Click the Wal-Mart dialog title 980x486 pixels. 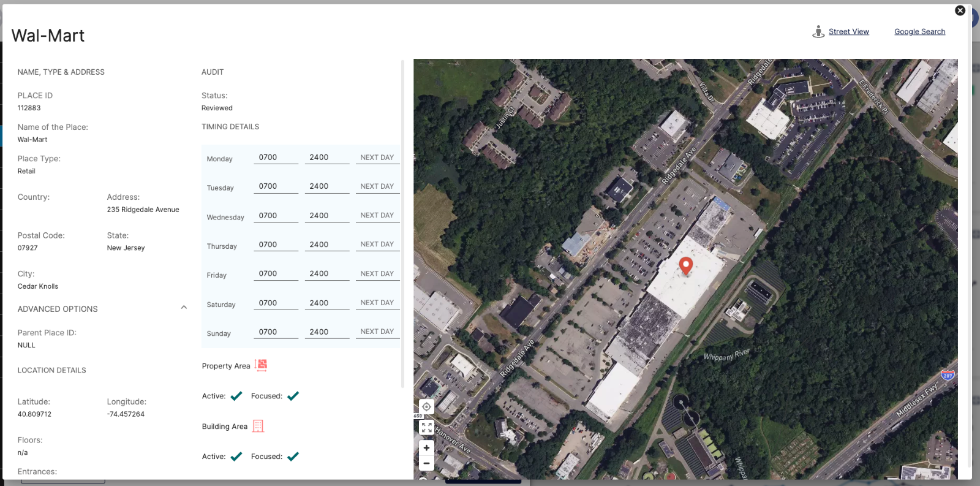48,36
